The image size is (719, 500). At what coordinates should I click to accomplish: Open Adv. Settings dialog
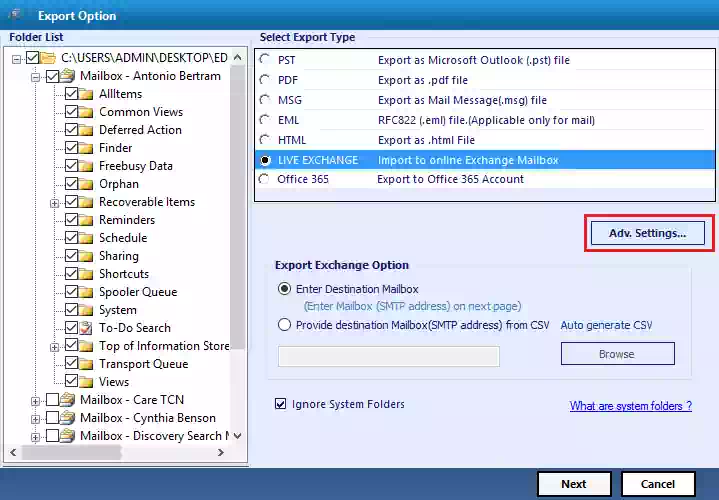[647, 233]
